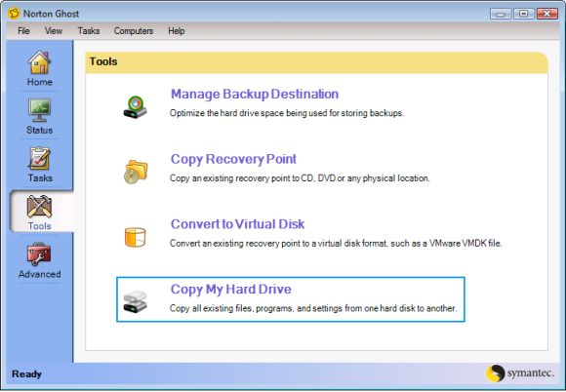566x392 pixels.
Task: Select the Tools sidebar icon
Action: (39, 206)
